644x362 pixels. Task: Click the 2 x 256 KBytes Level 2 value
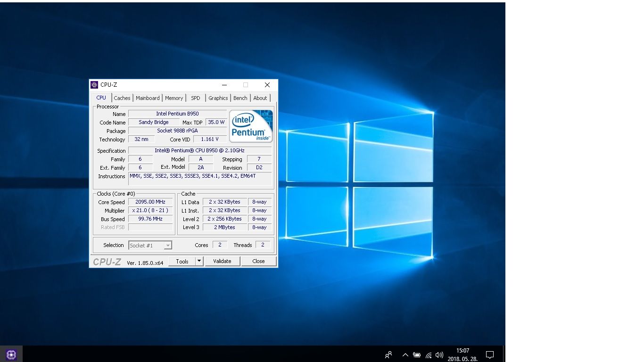pos(224,219)
